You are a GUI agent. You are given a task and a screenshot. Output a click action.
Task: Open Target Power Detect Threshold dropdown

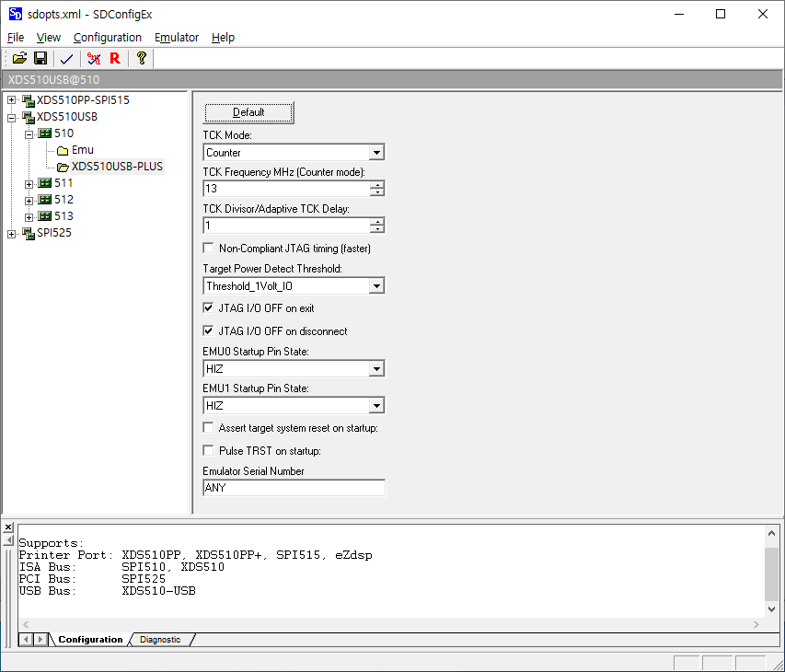376,286
